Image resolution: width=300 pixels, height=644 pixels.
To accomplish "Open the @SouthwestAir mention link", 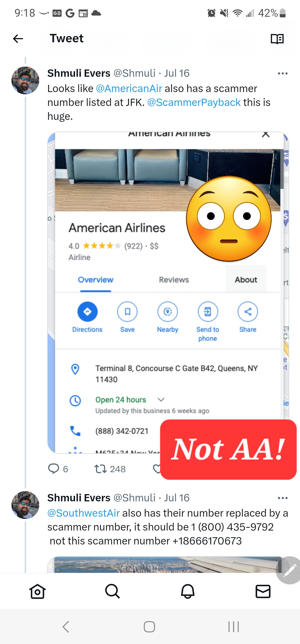I will coord(84,513).
